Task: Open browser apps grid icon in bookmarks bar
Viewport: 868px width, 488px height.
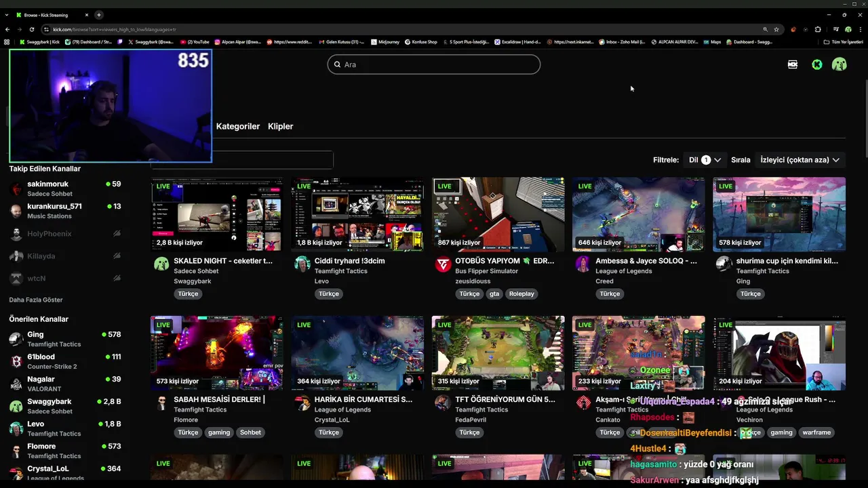Action: [7, 42]
